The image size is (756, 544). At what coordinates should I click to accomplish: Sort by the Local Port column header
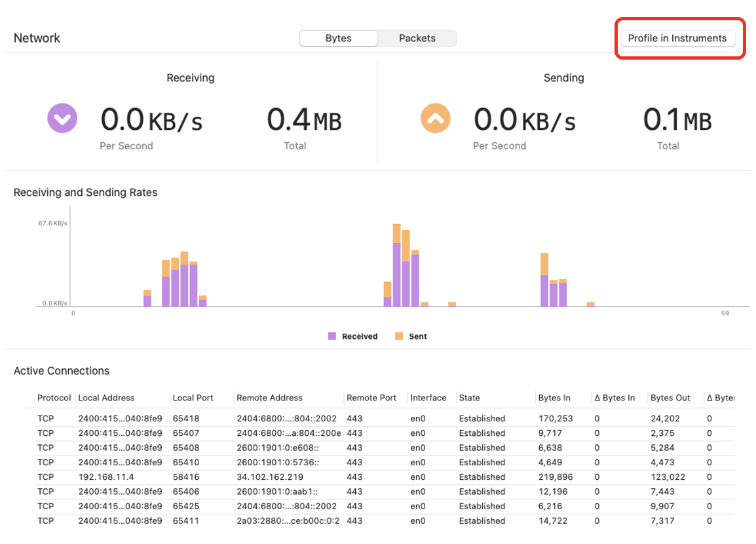point(193,398)
